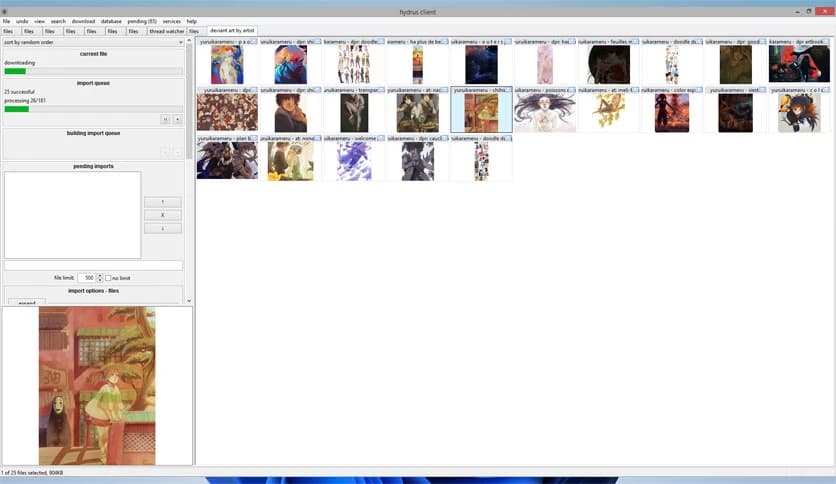Open the sort by random order dropdown
Image resolution: width=836 pixels, height=484 pixels.
pyautogui.click(x=93, y=42)
